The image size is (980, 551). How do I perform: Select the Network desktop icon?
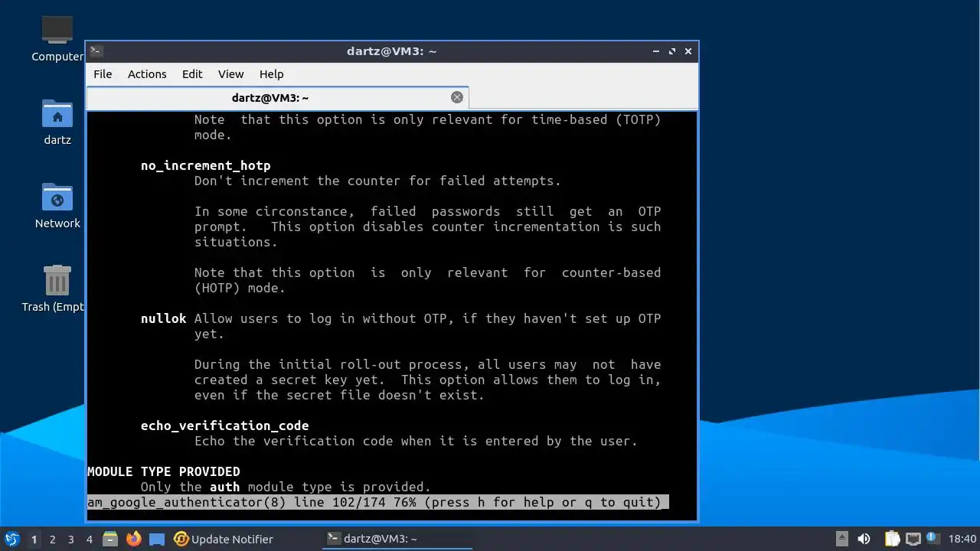click(x=57, y=206)
